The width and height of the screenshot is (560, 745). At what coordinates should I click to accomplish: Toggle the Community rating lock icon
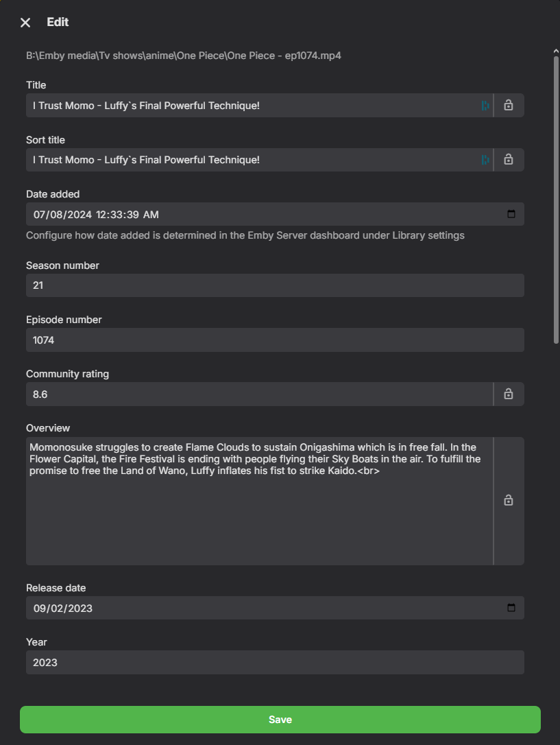click(x=509, y=394)
